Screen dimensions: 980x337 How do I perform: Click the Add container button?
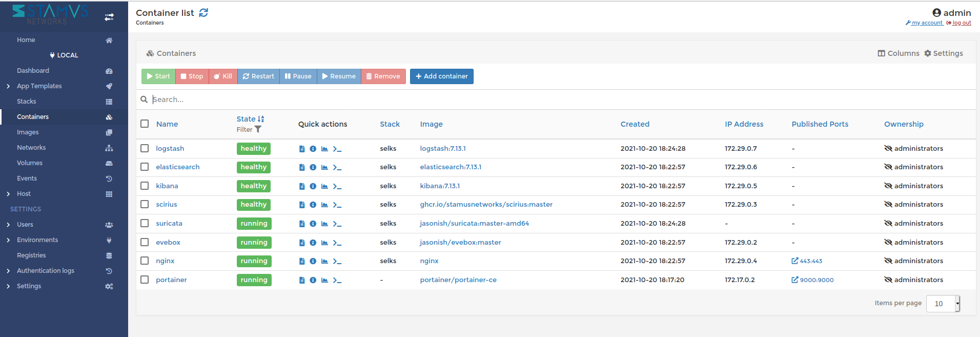pyautogui.click(x=442, y=76)
